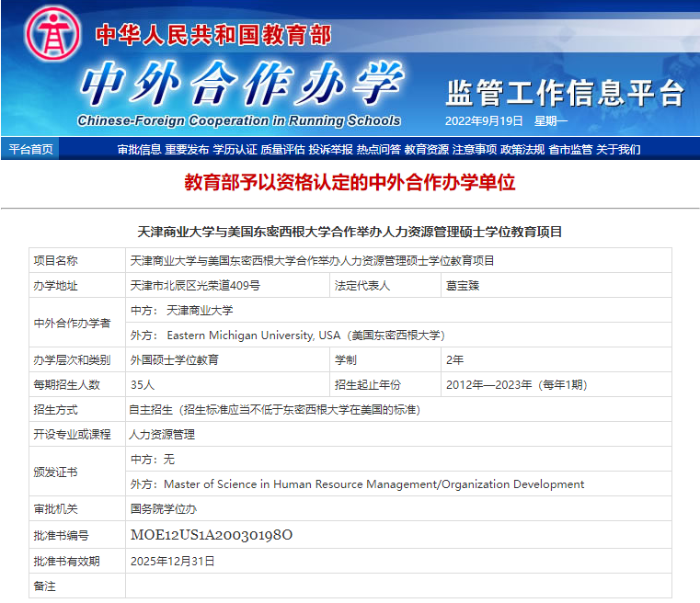Click the 中外合作办学者 label cell
The width and height of the screenshot is (700, 603).
point(77,323)
